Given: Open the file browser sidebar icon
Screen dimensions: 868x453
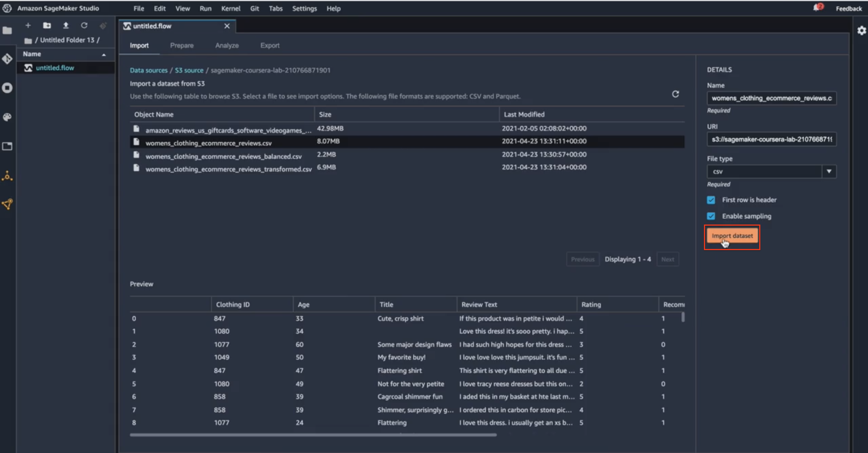Looking at the screenshot, I should click(x=7, y=30).
